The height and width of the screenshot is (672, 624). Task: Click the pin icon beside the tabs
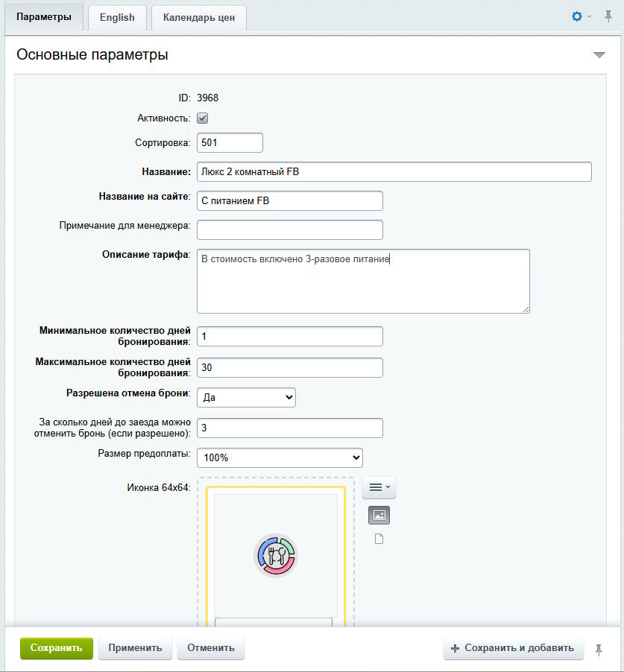[x=609, y=16]
